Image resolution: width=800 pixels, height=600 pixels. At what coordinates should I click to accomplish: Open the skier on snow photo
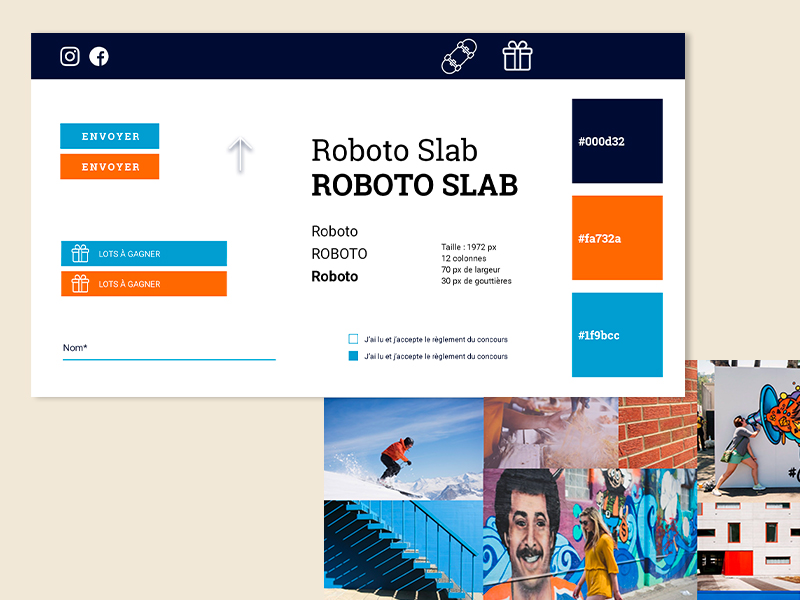pyautogui.click(x=403, y=449)
